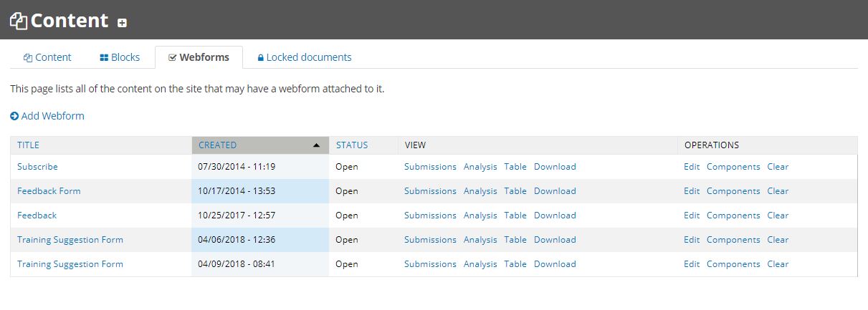Open the Subscribe webform title
The width and height of the screenshot is (868, 310).
click(x=37, y=167)
